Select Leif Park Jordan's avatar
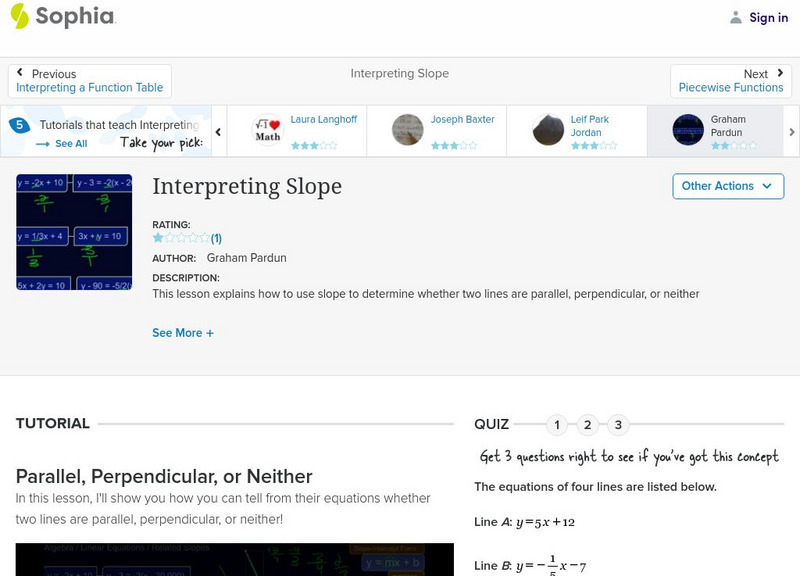800x576 pixels. (548, 130)
